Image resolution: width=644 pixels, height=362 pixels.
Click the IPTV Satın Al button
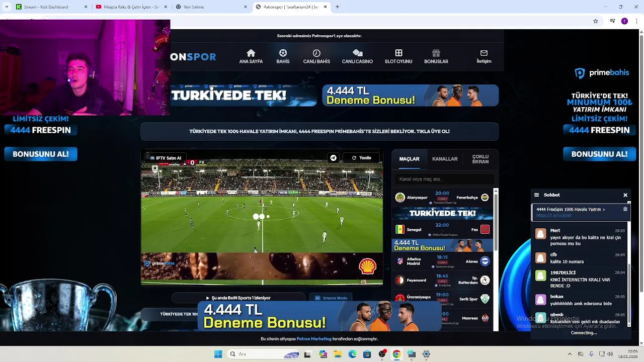tap(166, 158)
